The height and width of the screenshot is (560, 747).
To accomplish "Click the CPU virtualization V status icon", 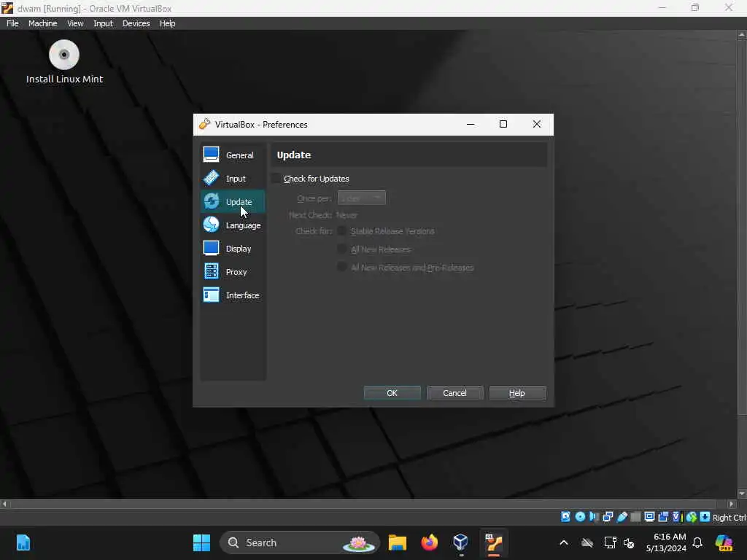I will coord(676,517).
